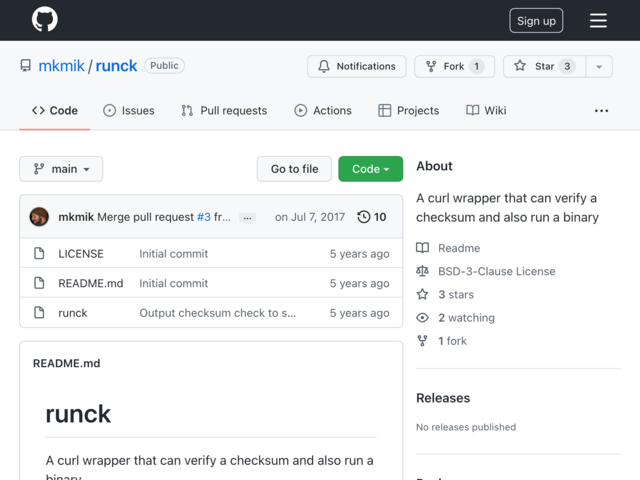640x480 pixels.
Task: Open the mkmik owner profile link
Action: coord(61,66)
